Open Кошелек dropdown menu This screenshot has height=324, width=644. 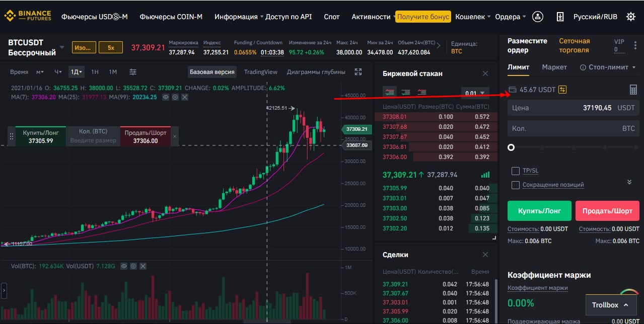click(473, 17)
